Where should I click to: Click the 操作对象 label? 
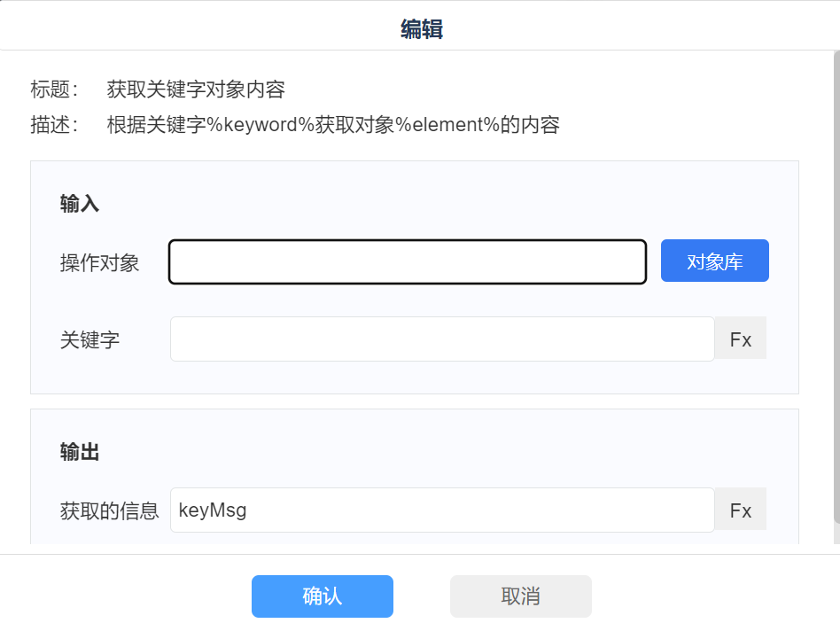pyautogui.click(x=99, y=262)
